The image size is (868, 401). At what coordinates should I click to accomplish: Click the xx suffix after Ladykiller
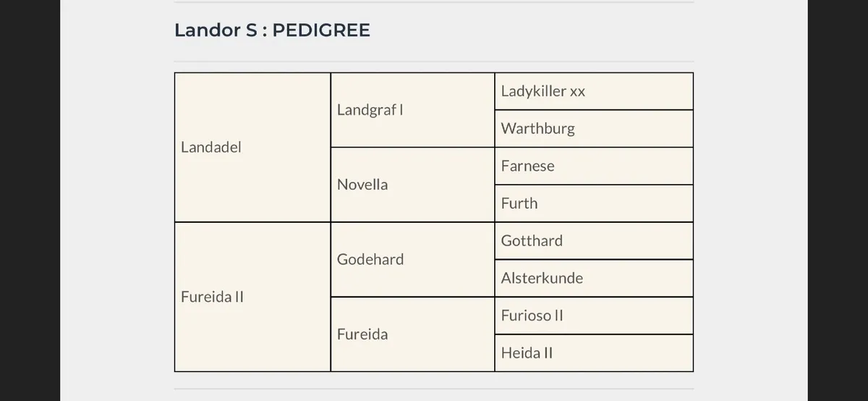(578, 93)
